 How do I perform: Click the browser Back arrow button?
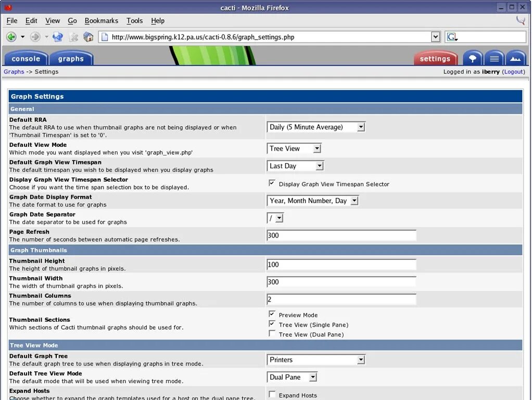(x=11, y=36)
